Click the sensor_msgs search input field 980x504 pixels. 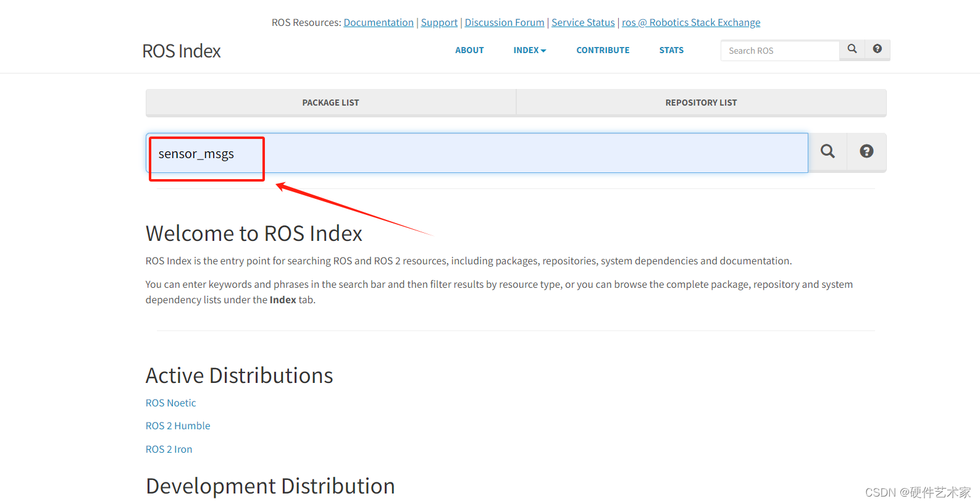pyautogui.click(x=477, y=153)
